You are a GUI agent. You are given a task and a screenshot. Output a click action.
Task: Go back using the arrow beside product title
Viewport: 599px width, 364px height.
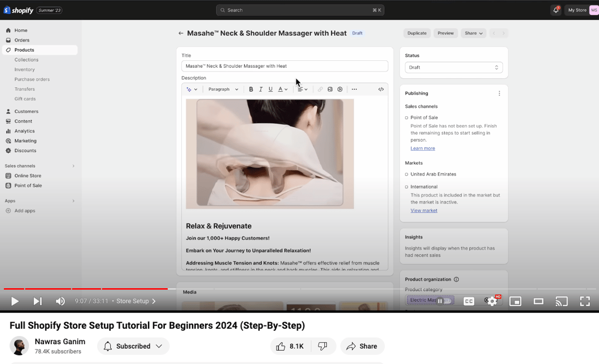(x=181, y=33)
